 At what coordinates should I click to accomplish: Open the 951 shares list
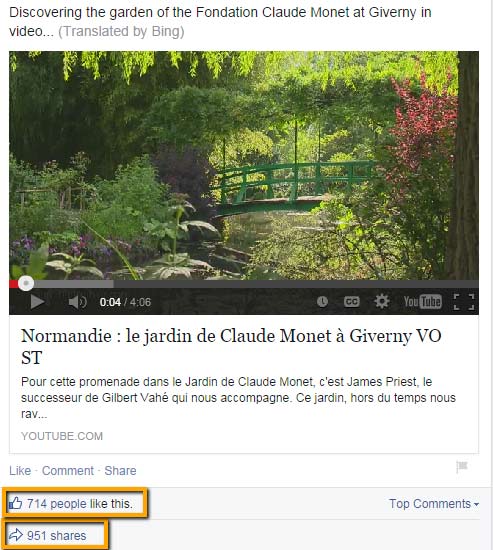(x=56, y=536)
